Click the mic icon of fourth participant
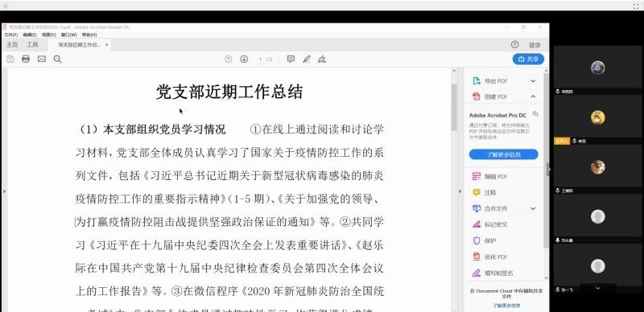Image resolution: width=644 pixels, height=312 pixels. pyautogui.click(x=558, y=240)
